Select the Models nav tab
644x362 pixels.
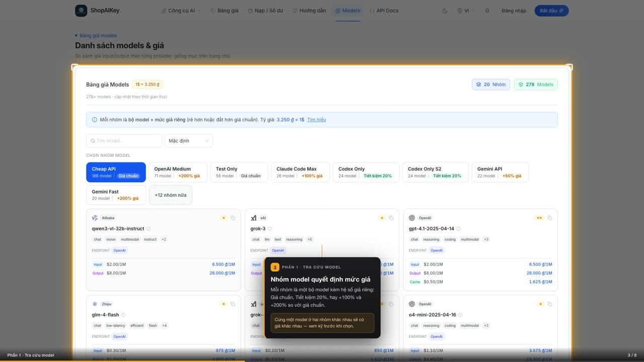(348, 11)
